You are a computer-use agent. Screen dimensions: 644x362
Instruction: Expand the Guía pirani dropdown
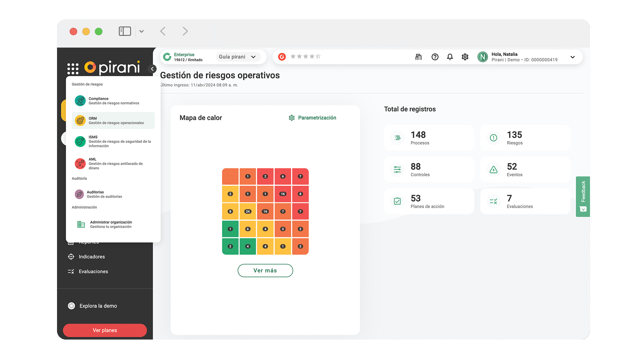(237, 57)
